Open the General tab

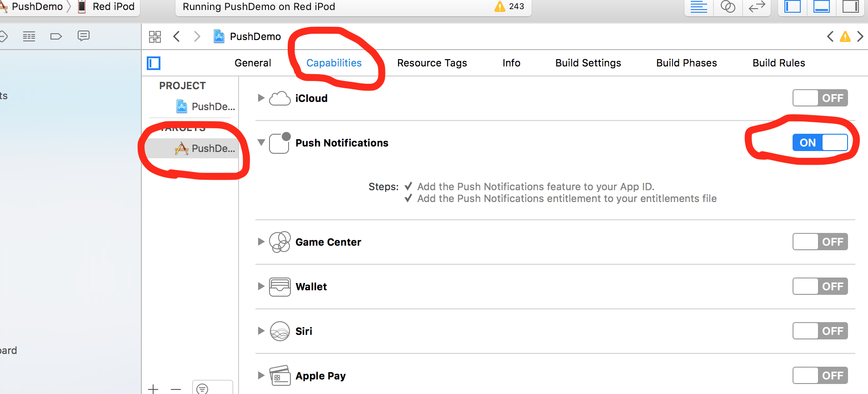[x=253, y=63]
